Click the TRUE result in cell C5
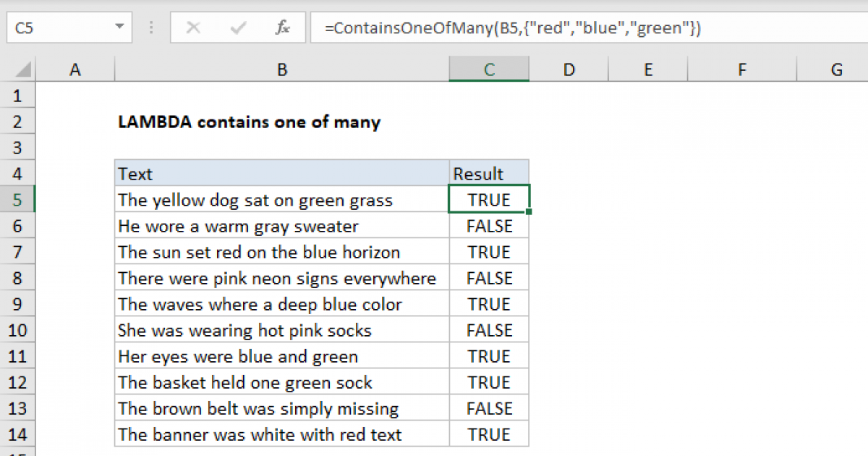Image resolution: width=868 pixels, height=456 pixels. point(489,199)
